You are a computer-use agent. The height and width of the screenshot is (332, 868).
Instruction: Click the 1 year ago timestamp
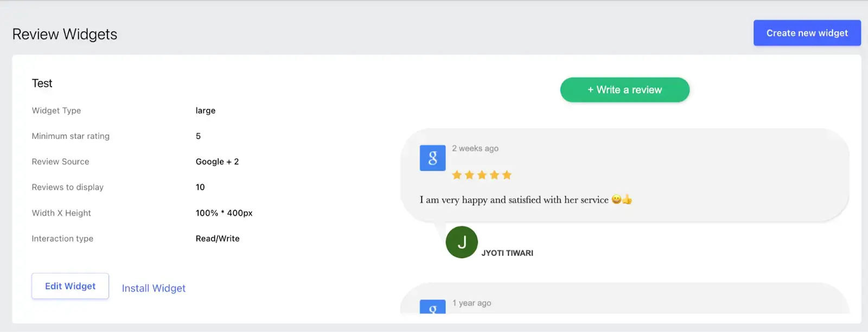click(472, 303)
